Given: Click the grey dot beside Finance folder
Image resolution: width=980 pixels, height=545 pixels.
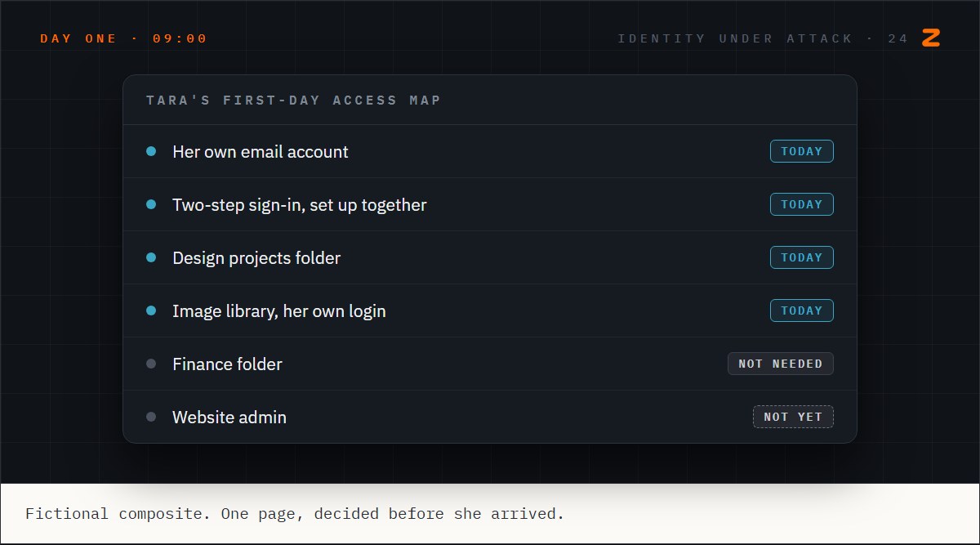Looking at the screenshot, I should (151, 364).
